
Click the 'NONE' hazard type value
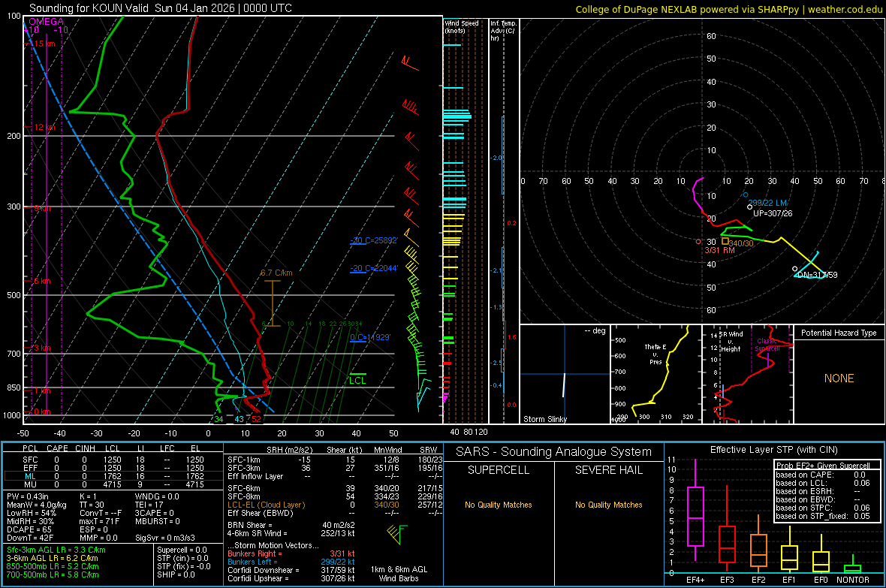tap(839, 378)
